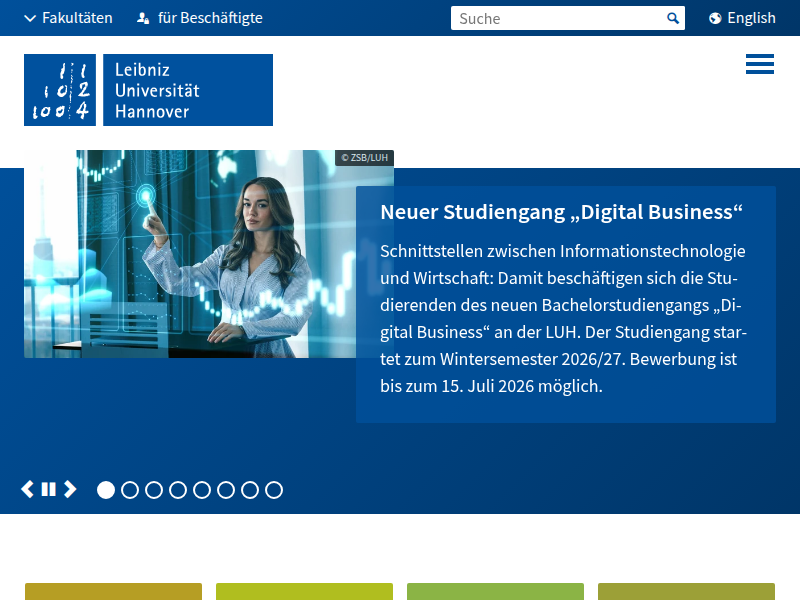
Task: Open Leibniz Universität Hannover home logo
Action: [x=188, y=90]
